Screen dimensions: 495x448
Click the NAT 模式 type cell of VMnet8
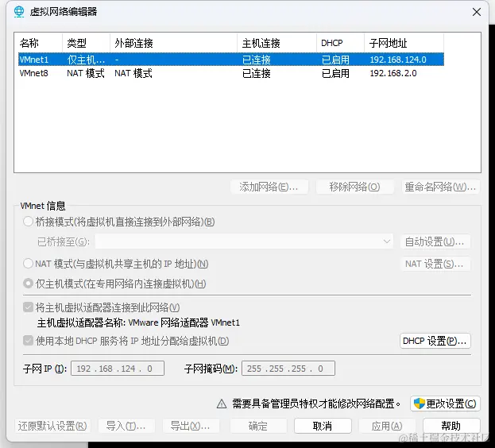coord(86,73)
